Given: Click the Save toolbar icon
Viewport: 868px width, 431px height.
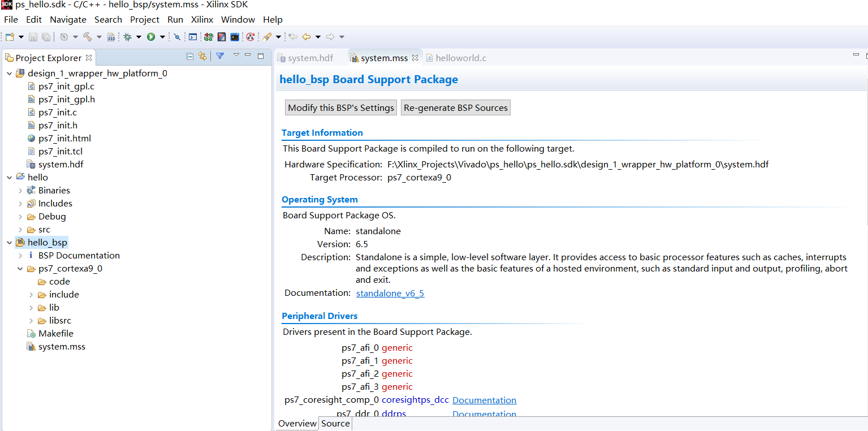Looking at the screenshot, I should 33,37.
